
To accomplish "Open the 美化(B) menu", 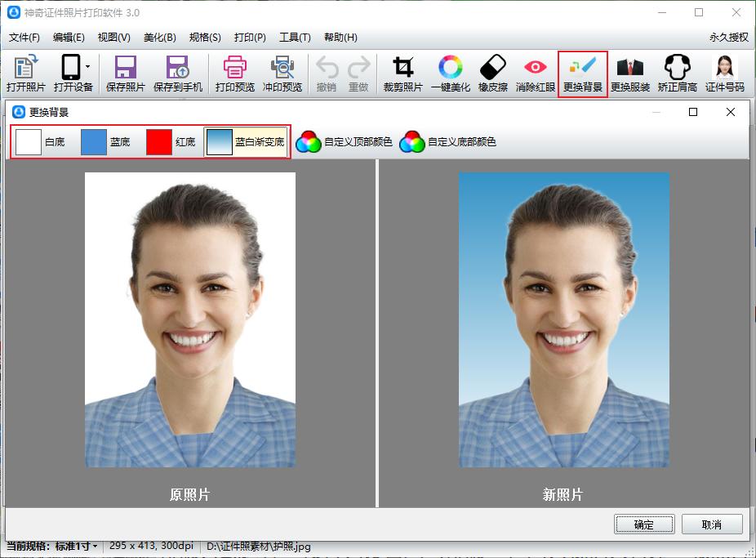I will point(159,37).
